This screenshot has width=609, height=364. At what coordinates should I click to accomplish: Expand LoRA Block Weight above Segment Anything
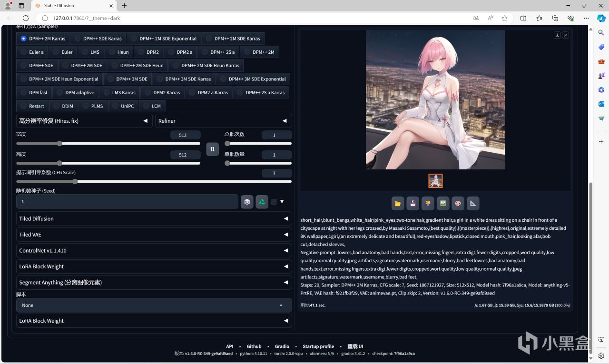154,266
